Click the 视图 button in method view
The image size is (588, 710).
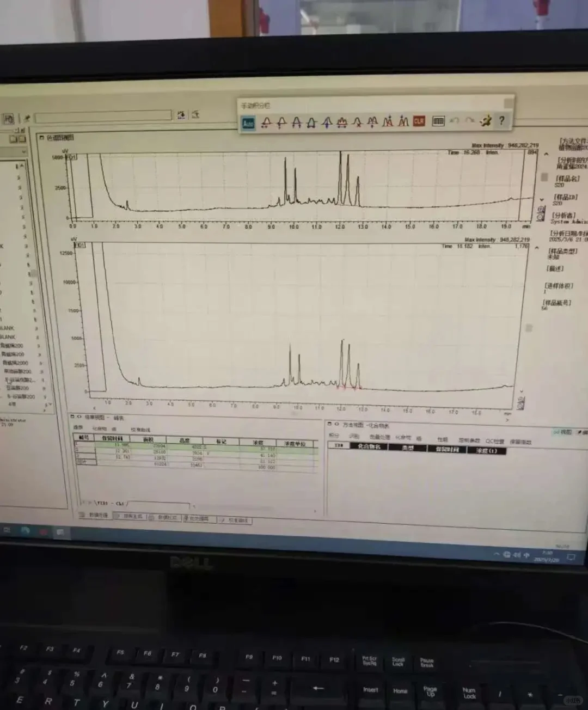coord(562,432)
